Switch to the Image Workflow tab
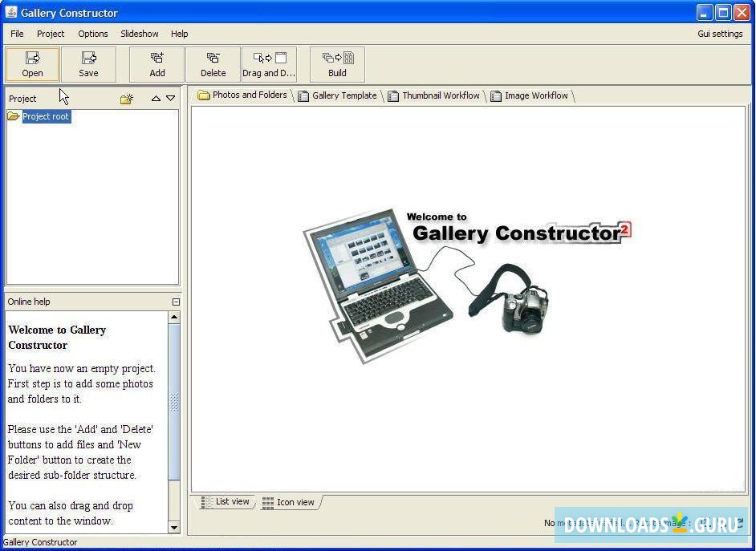Image resolution: width=756 pixels, height=551 pixels. [x=530, y=95]
